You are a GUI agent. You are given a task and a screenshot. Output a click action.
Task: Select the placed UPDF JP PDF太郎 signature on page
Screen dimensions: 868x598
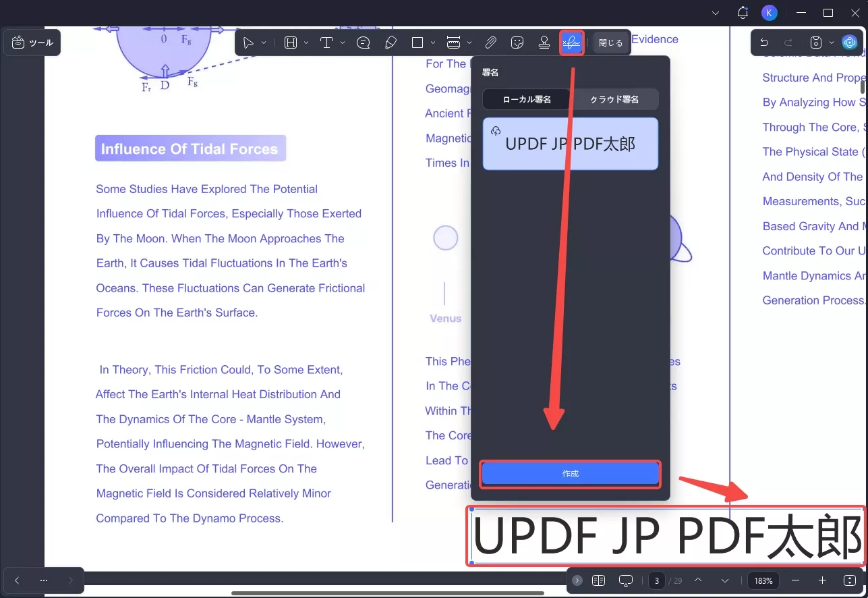[667, 537]
